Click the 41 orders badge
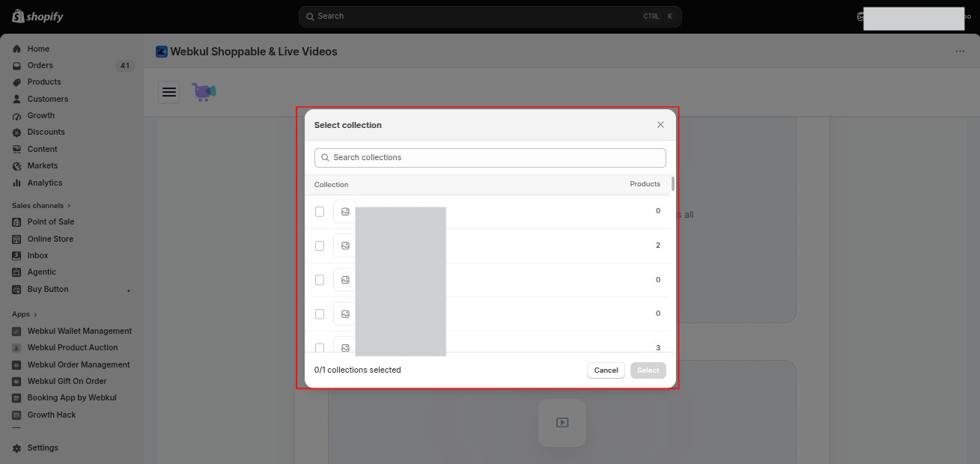 [125, 66]
